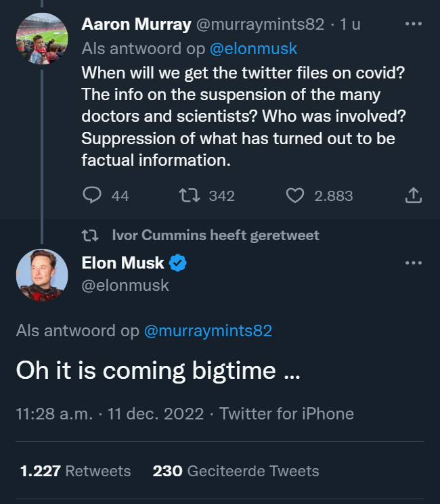Click the "Ivor Cummins heeft geretweet" label
440x504 pixels.
coord(215,235)
